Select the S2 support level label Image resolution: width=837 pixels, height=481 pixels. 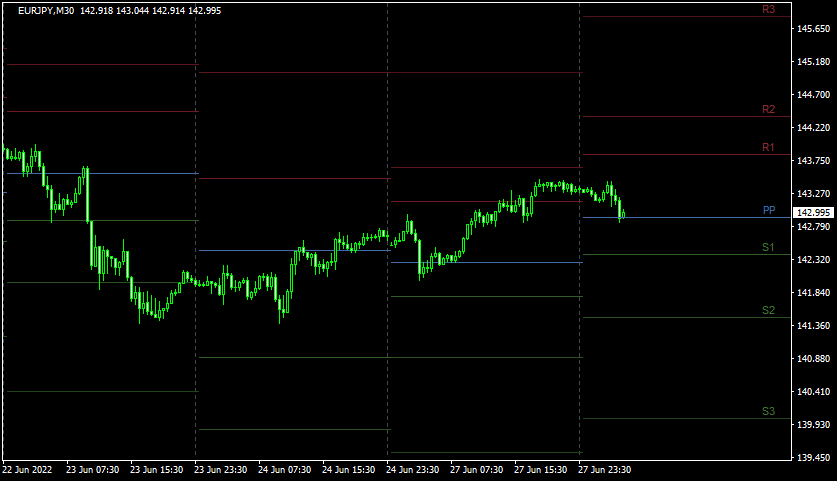click(768, 310)
